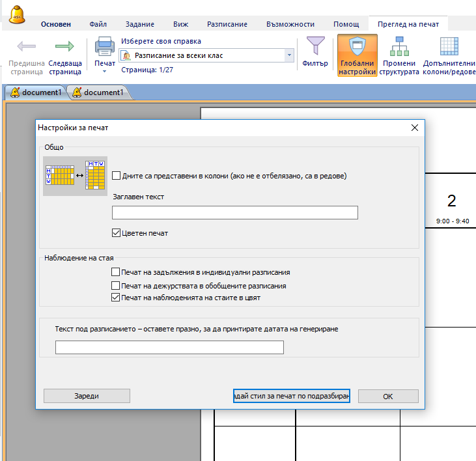Open the Печат button dropdown arrow

click(x=105, y=71)
